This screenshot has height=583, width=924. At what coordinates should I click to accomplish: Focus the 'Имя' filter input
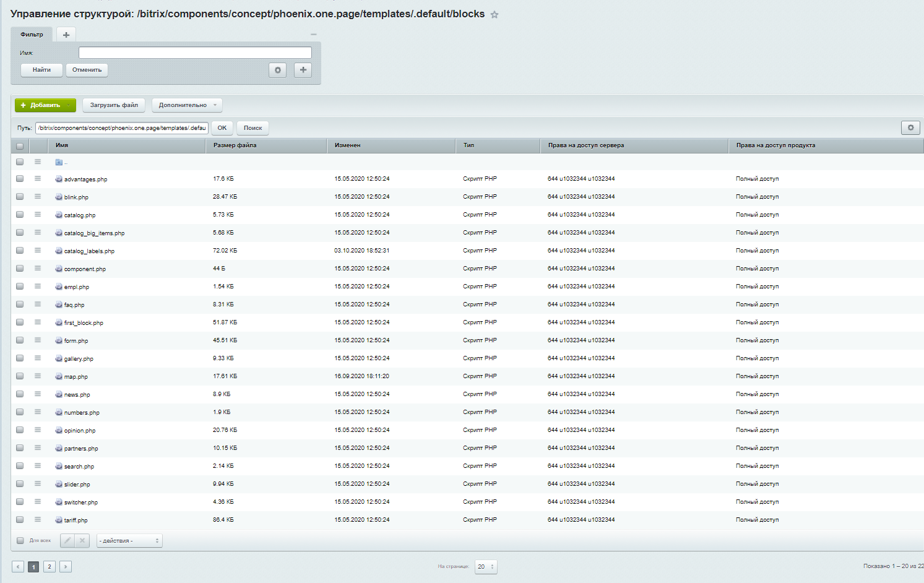pyautogui.click(x=195, y=53)
